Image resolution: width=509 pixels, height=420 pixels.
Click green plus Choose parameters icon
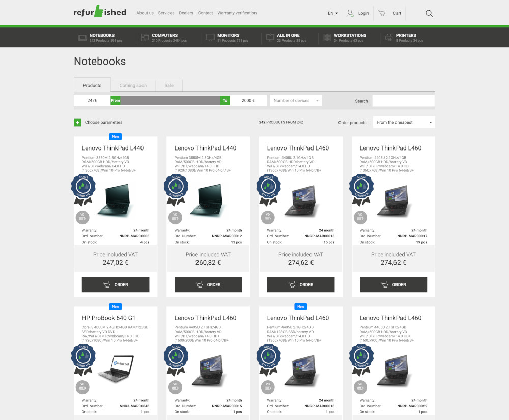[x=77, y=122]
